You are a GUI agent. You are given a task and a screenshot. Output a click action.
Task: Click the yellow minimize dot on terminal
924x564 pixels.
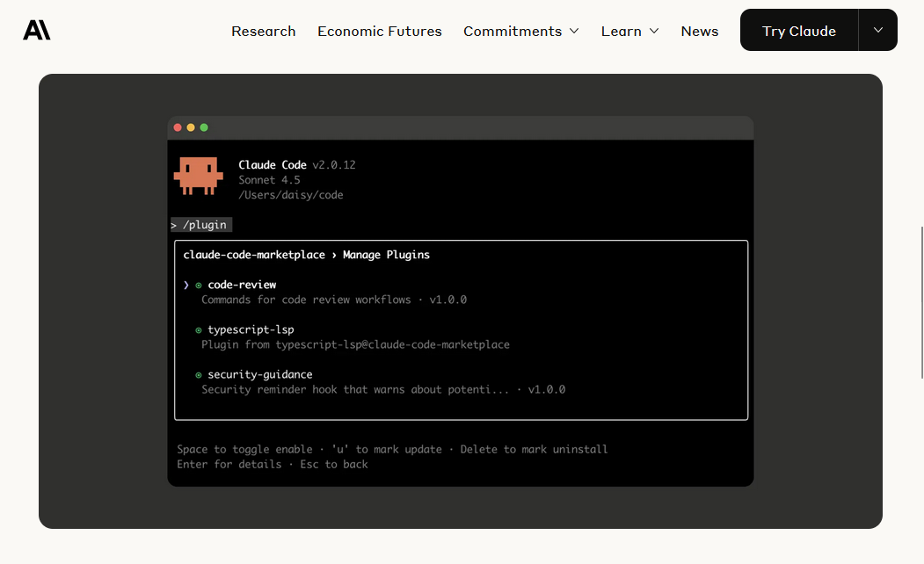[x=191, y=127]
